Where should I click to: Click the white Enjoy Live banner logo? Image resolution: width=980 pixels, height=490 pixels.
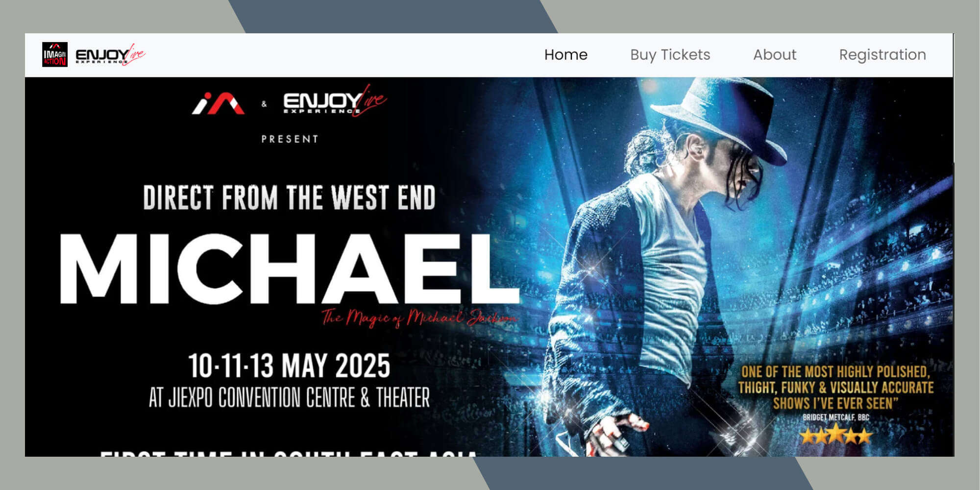335,101
